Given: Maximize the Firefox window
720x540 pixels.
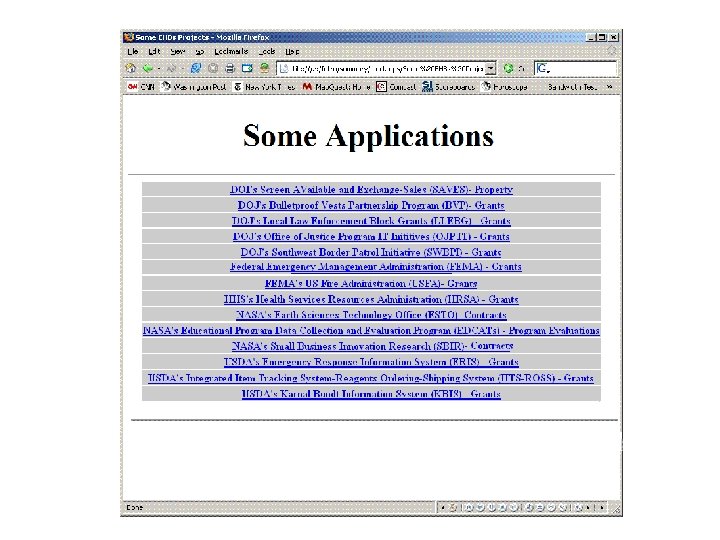Looking at the screenshot, I should coord(602,37).
